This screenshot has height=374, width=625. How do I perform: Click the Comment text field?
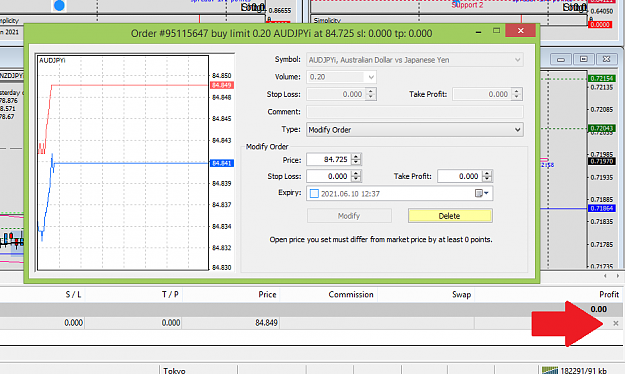[x=415, y=112]
